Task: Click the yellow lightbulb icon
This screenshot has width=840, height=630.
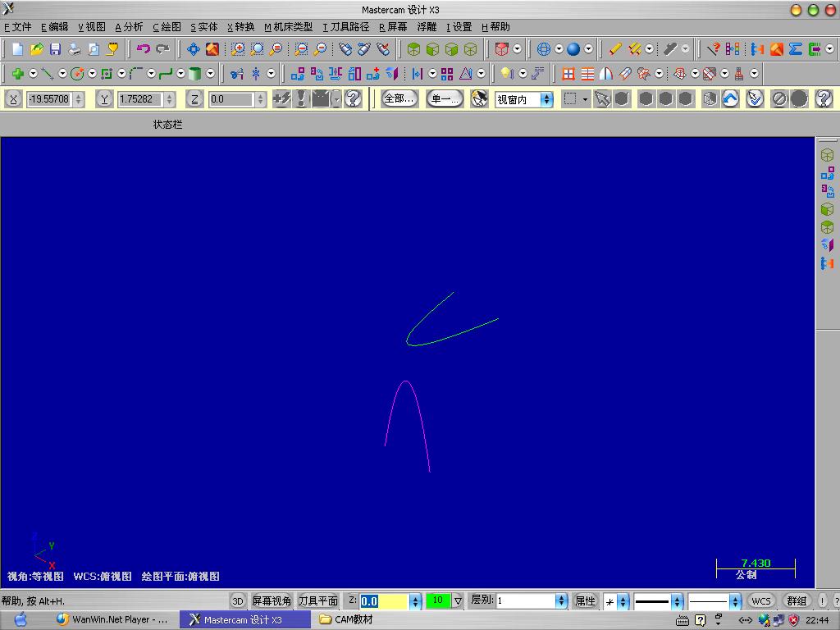Action: [x=507, y=73]
